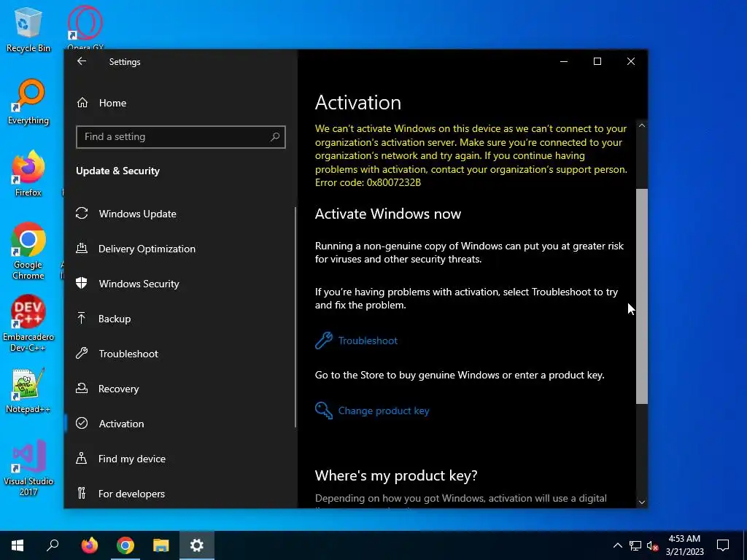This screenshot has height=560, width=747.
Task: Click the scroll down arrow in Activation pane
Action: coord(642,502)
